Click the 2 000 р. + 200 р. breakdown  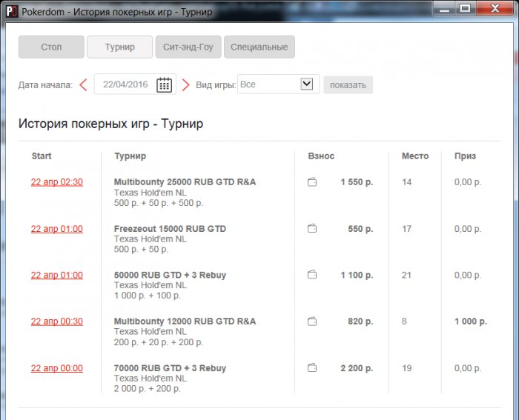tap(148, 389)
